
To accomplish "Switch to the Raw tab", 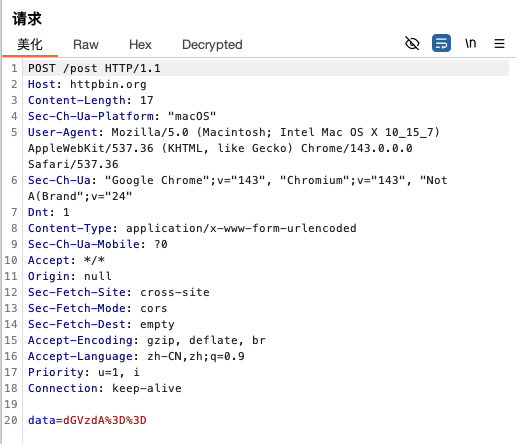I will [x=86, y=45].
